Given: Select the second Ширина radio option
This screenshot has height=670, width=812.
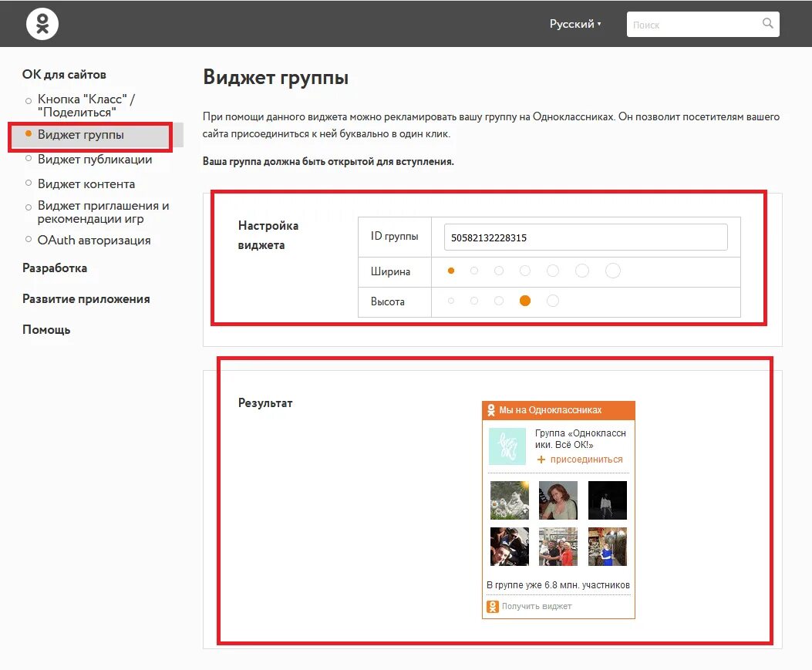Looking at the screenshot, I should coord(473,271).
